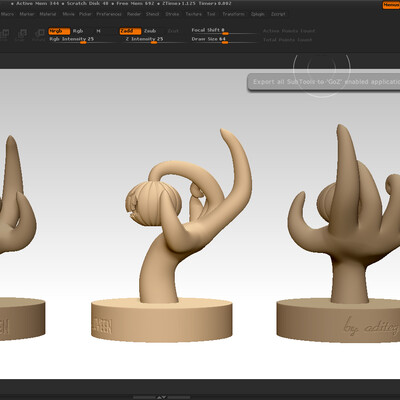Select the Scale transform icon
Image resolution: width=400 pixels, height=400 pixels.
tap(22, 34)
